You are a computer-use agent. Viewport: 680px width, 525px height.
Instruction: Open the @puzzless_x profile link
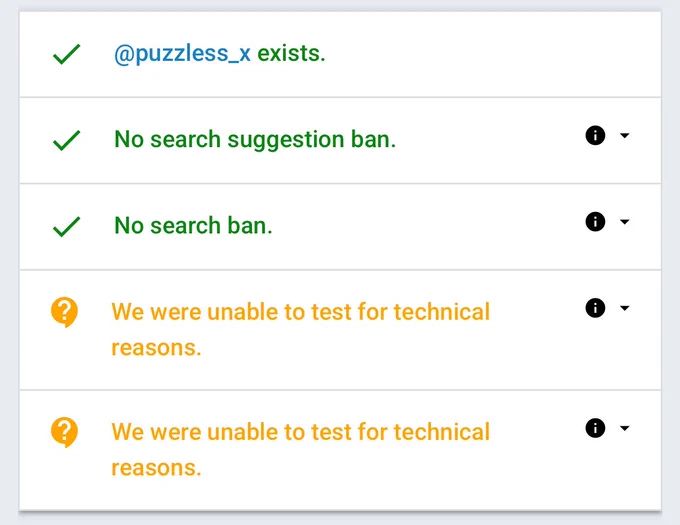pyautogui.click(x=182, y=54)
